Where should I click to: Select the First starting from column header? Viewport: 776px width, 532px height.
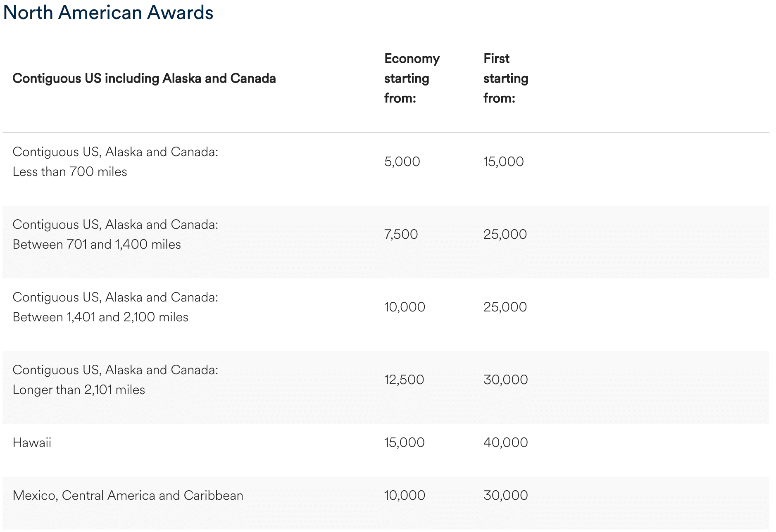point(505,78)
